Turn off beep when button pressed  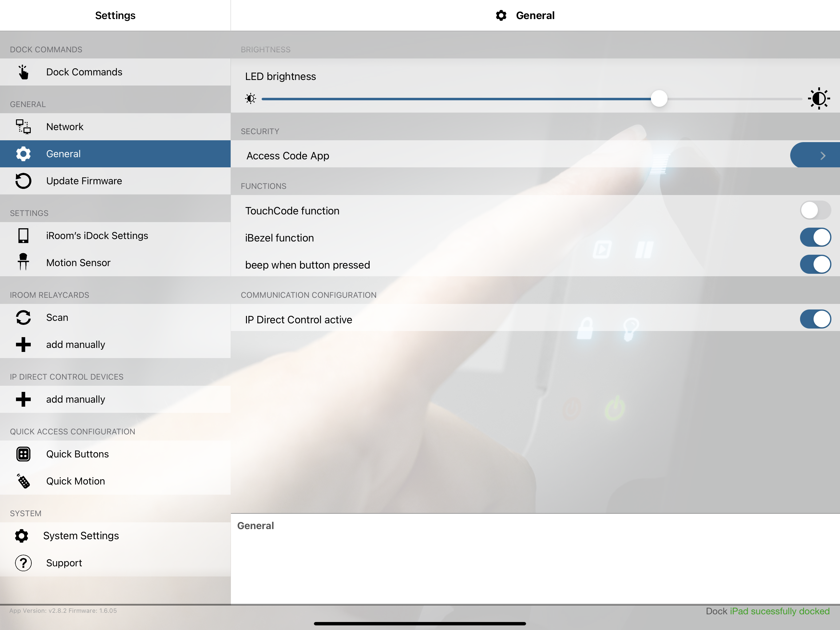[815, 265]
